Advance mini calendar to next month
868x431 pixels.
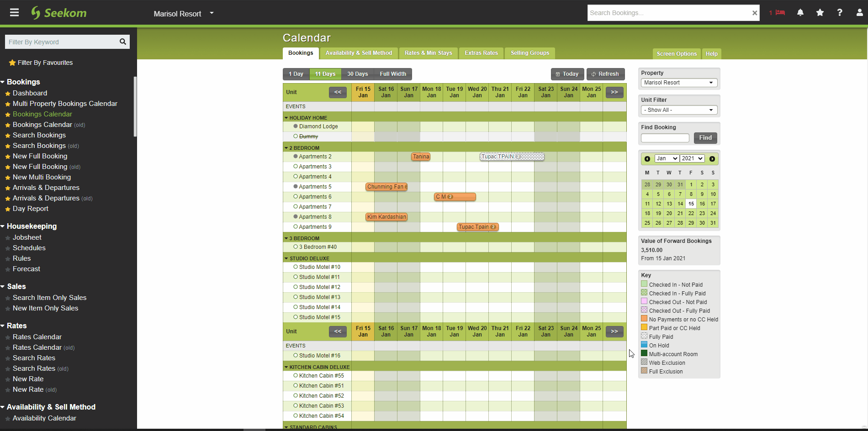(712, 159)
